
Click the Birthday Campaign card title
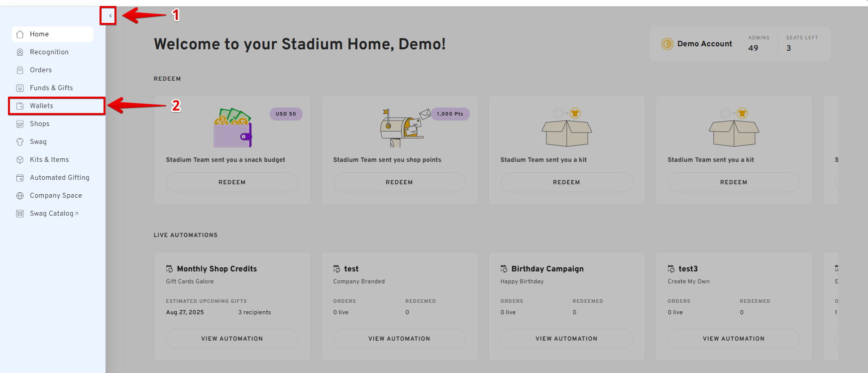(547, 269)
